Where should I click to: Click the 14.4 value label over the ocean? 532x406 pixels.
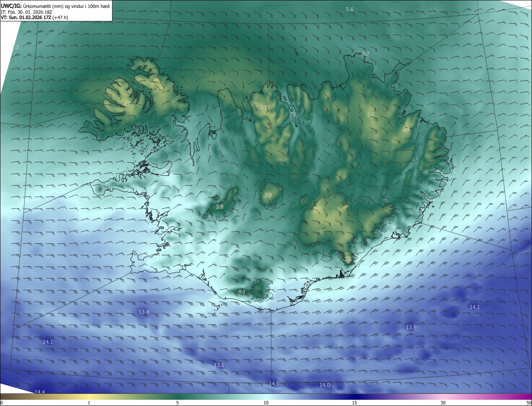tap(39, 392)
